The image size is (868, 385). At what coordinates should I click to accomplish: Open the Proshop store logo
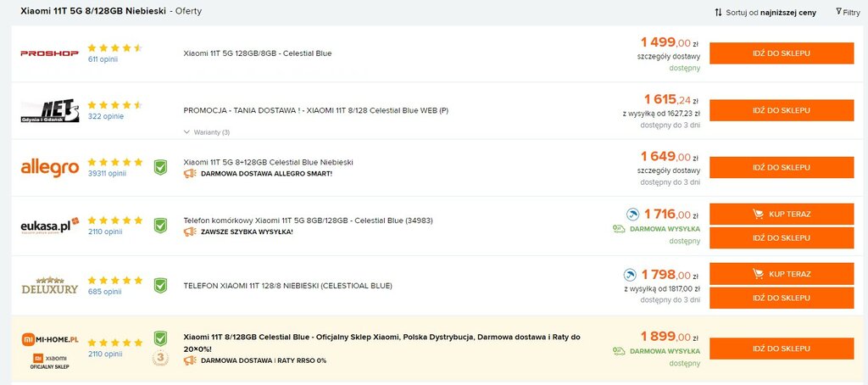click(50, 53)
